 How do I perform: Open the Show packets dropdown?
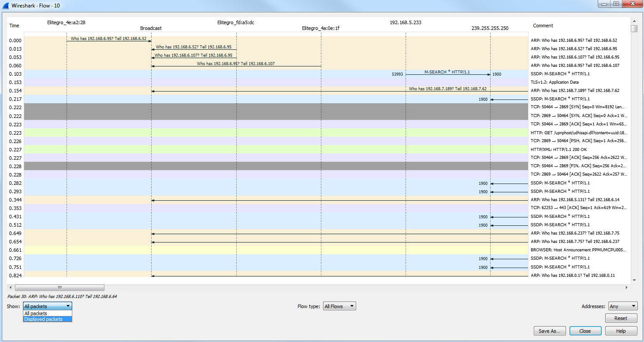(x=47, y=306)
